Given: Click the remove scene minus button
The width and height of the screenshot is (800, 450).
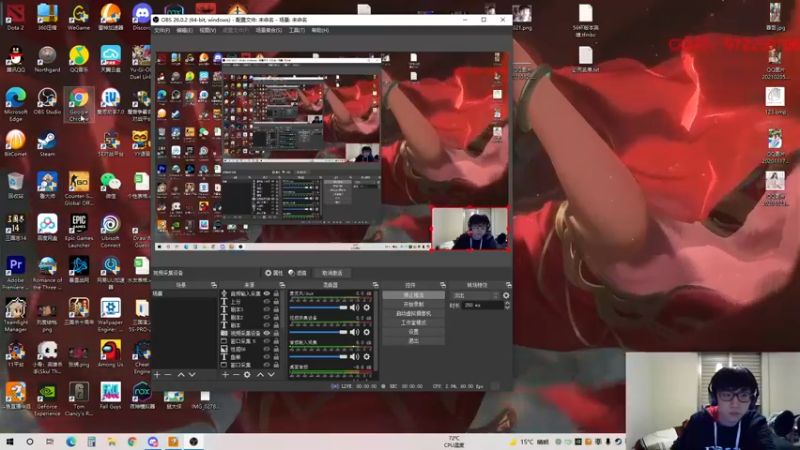Looking at the screenshot, I should [x=168, y=374].
